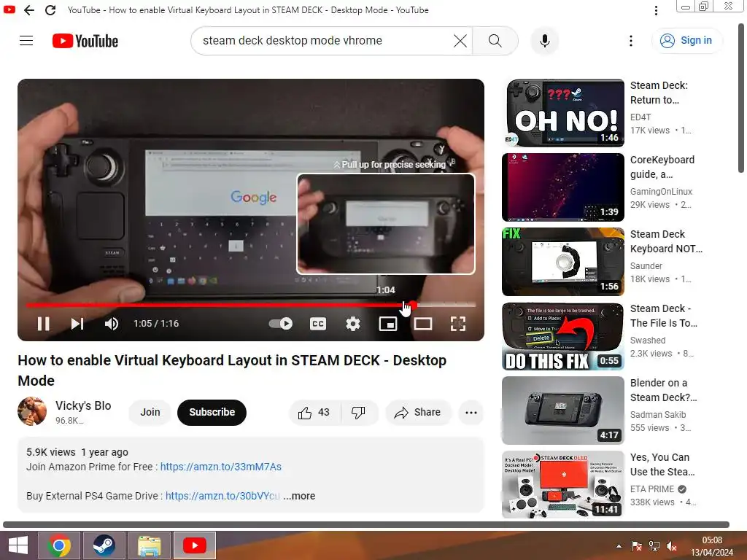Clear the search box text
Image resolution: width=747 pixels, height=560 pixels.
click(x=460, y=41)
